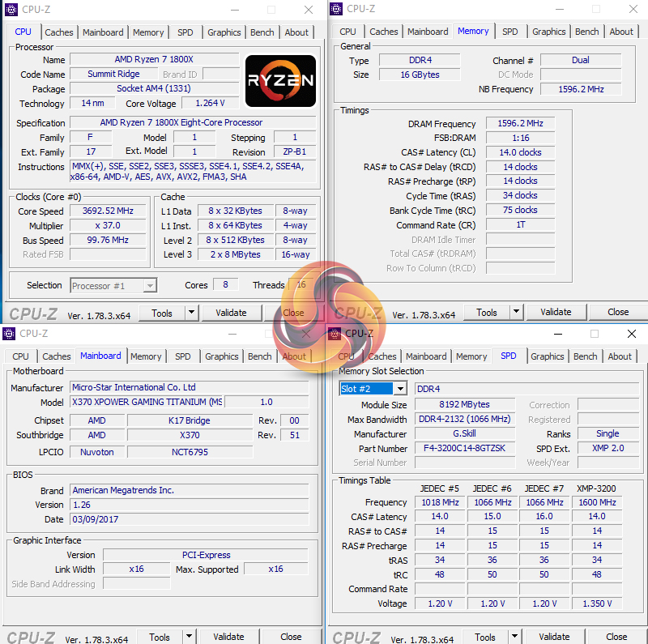The height and width of the screenshot is (644, 648).
Task: Click the Level 3 cache value 2 x 8 MBytes
Action: 236,254
